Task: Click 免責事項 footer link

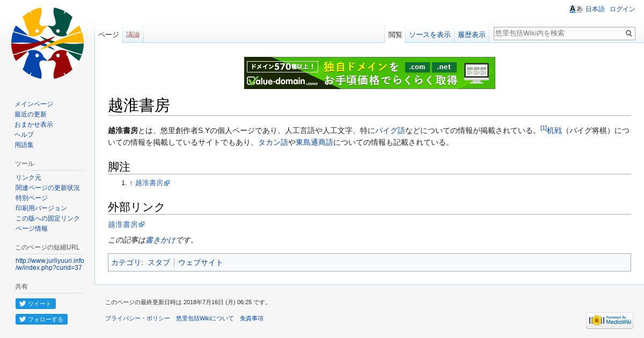Action: pyautogui.click(x=252, y=318)
